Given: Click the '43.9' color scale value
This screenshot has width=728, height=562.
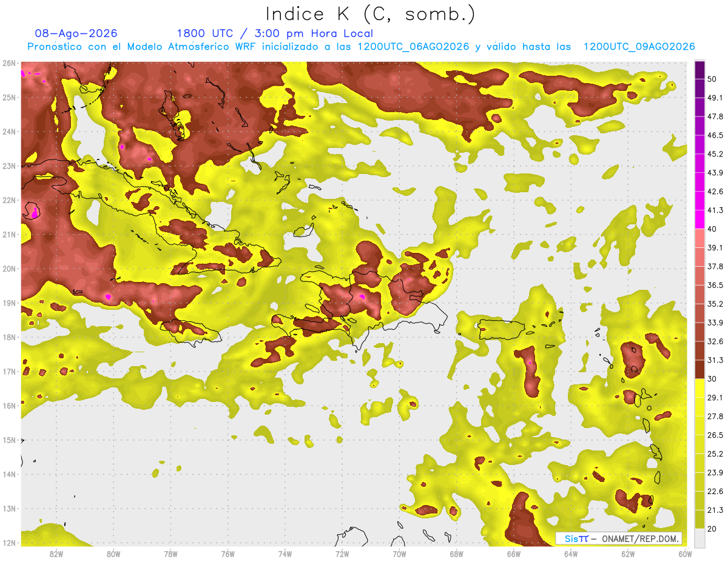Looking at the screenshot, I should 715,173.
